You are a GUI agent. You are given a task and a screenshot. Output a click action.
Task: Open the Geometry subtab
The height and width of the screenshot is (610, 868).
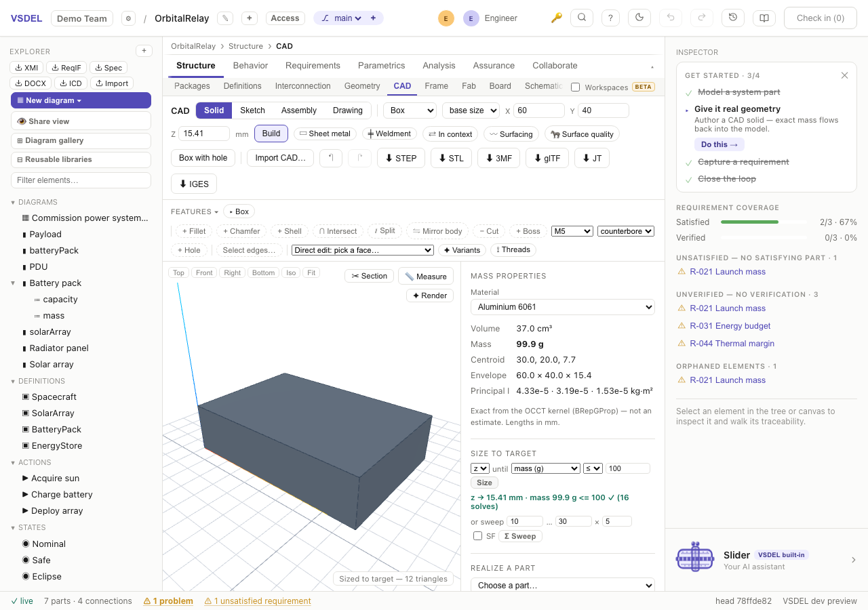tap(362, 86)
